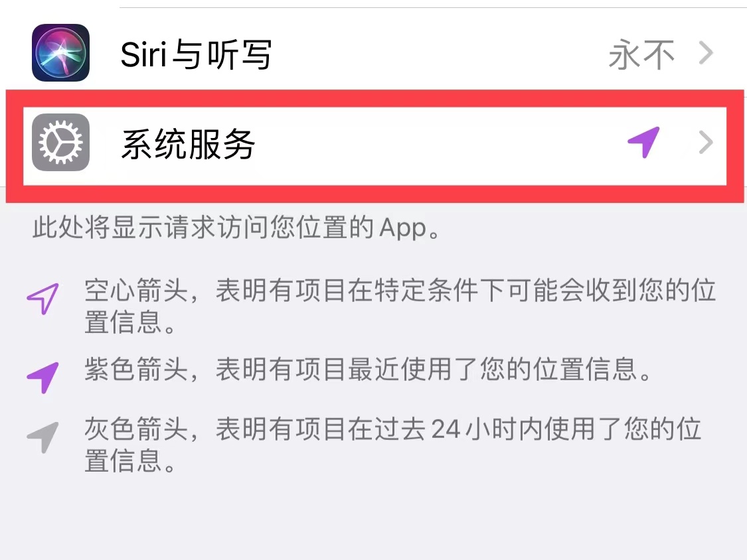The height and width of the screenshot is (560, 747).
Task: Tap the solid purple arrow legend icon
Action: pos(43,378)
